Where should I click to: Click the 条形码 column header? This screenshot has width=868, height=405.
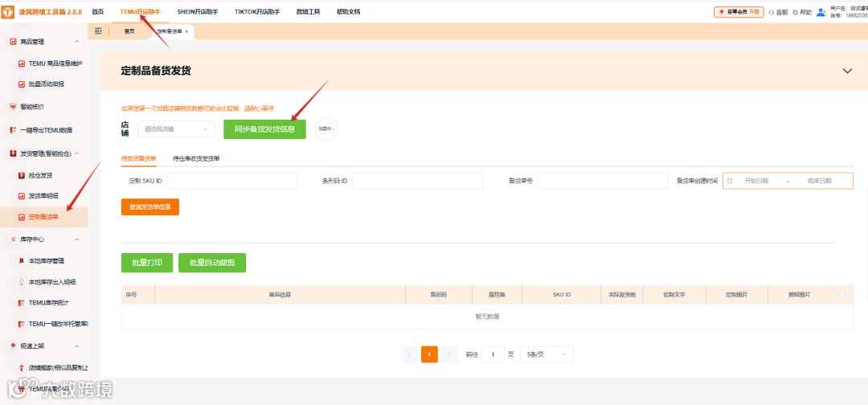point(439,295)
